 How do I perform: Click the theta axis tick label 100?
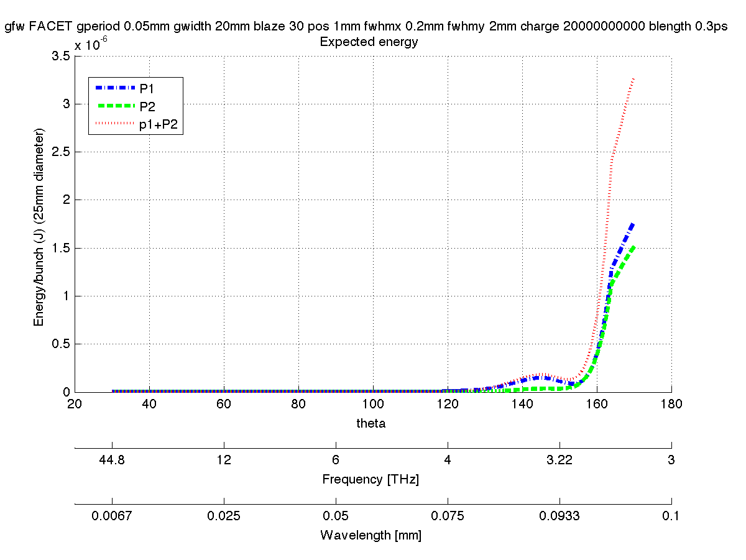click(373, 404)
